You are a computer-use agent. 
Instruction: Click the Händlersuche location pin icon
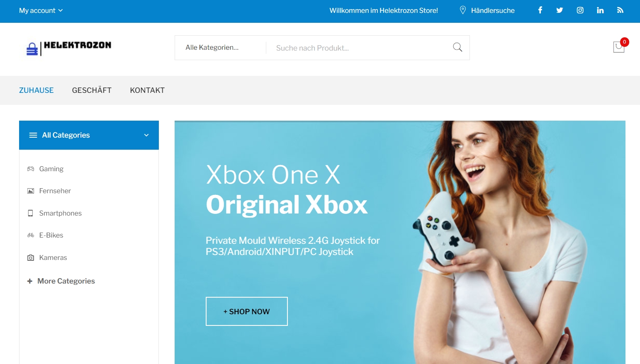click(x=463, y=10)
